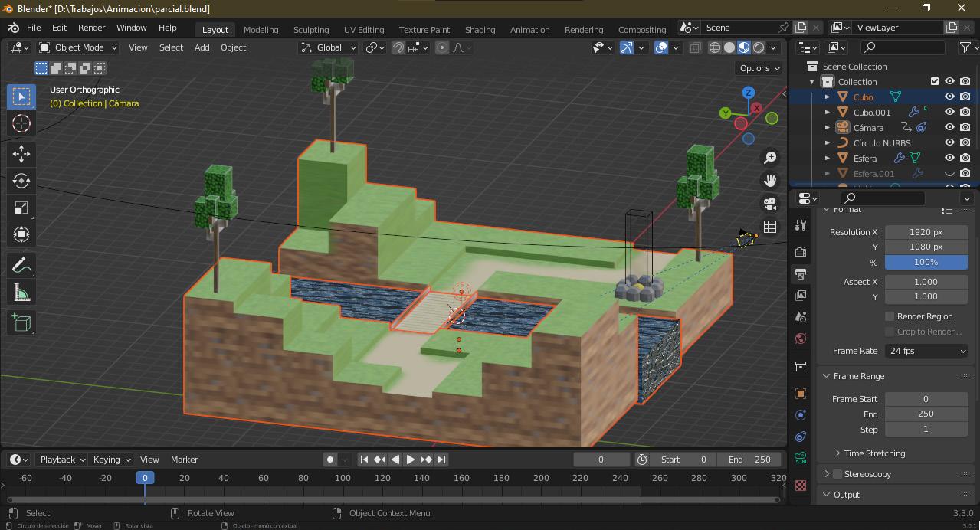Toggle camera view icon in viewport
The image size is (980, 530).
point(770,204)
